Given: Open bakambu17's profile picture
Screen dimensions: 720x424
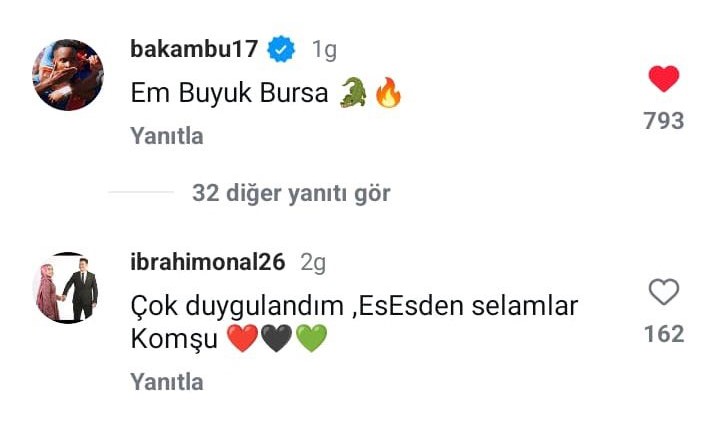Looking at the screenshot, I should click(68, 75).
